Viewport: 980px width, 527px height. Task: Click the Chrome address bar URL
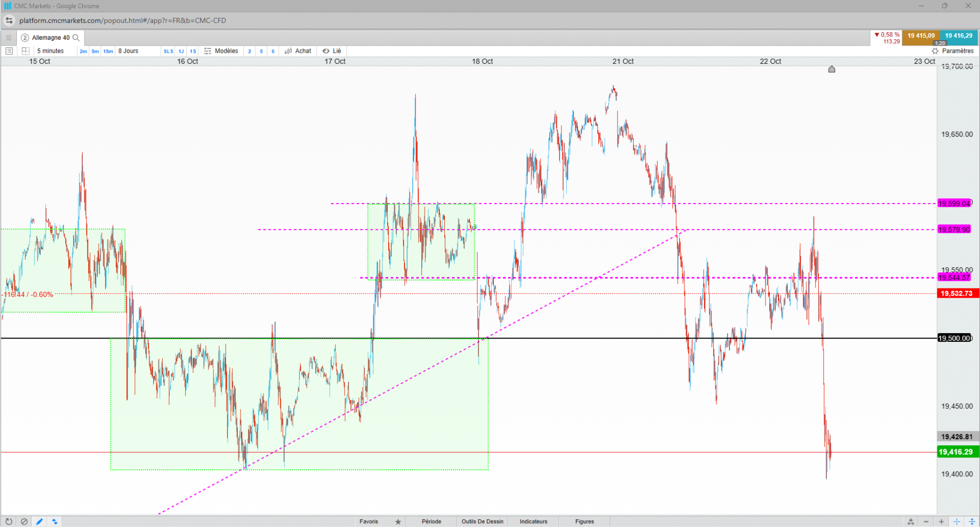[x=122, y=21]
